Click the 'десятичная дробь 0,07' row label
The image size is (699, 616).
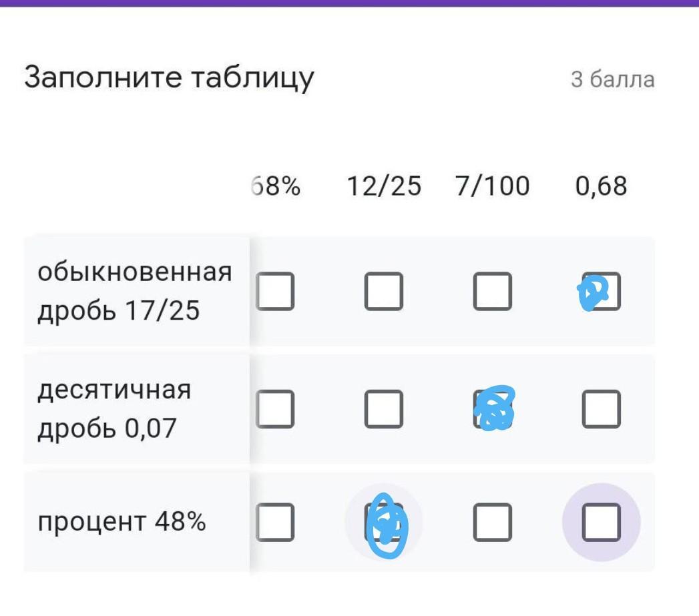tap(114, 408)
